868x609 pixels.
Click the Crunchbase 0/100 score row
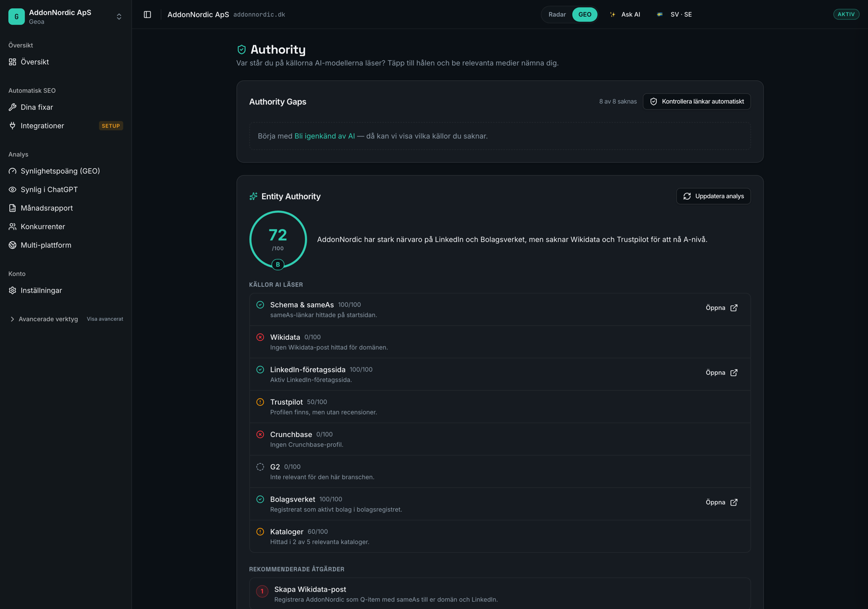pyautogui.click(x=500, y=439)
